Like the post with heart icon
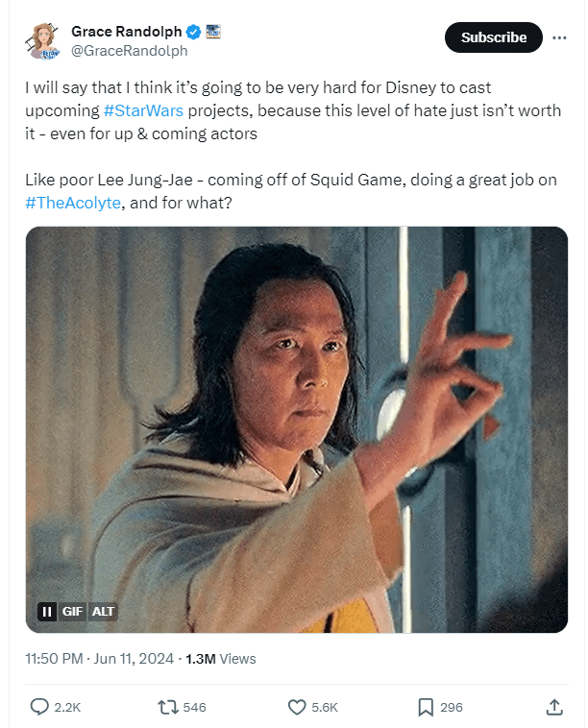The width and height of the screenshot is (588, 728). pos(297,707)
